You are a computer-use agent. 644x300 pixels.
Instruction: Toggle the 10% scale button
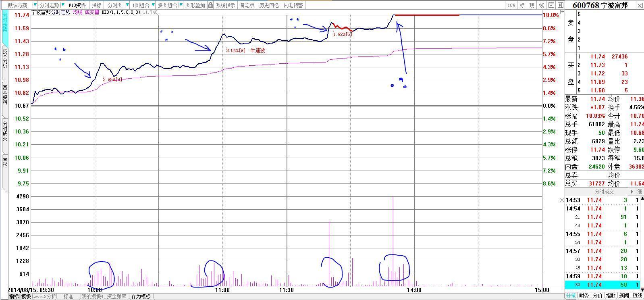pos(511,5)
